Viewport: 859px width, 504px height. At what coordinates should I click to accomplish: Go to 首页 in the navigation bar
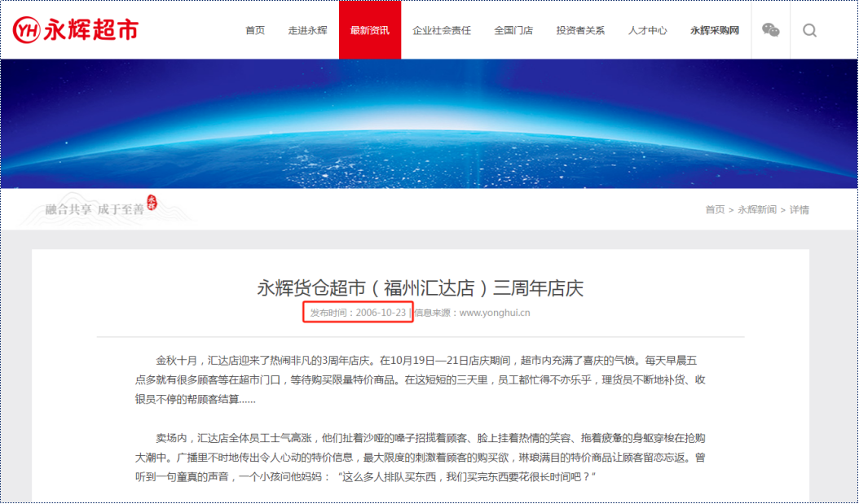255,30
